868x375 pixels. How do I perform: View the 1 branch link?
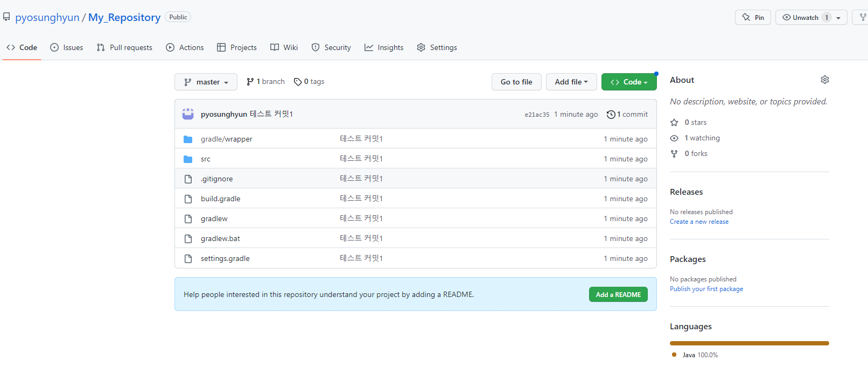[x=265, y=82]
